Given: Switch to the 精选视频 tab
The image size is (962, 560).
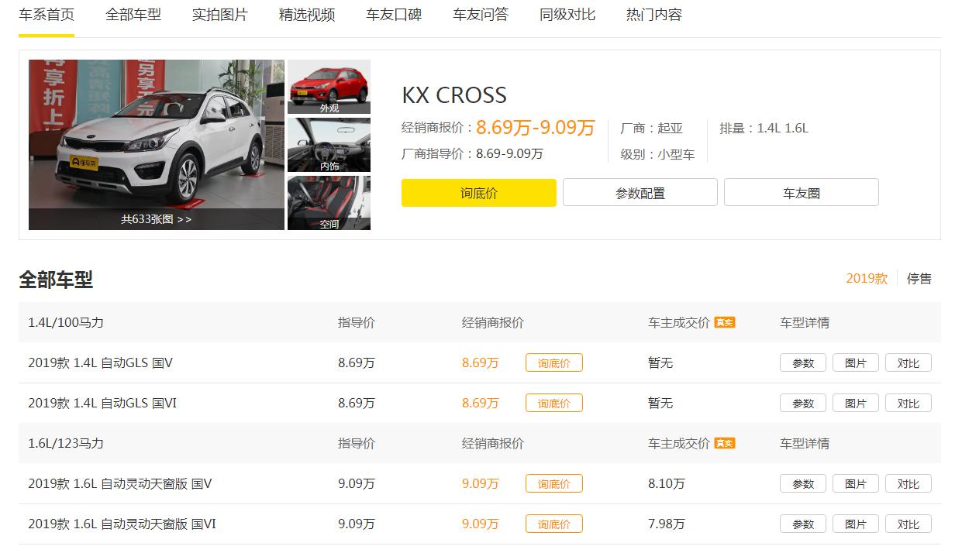Looking at the screenshot, I should [x=305, y=14].
